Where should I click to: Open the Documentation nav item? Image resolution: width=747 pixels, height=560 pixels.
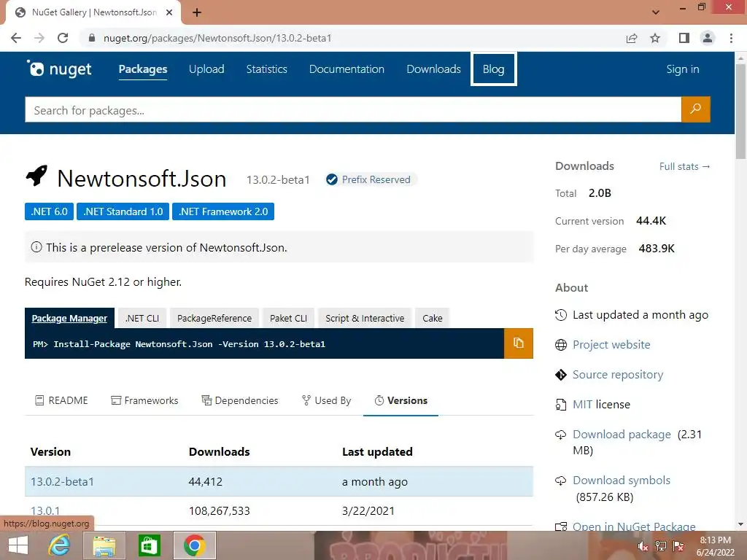[x=347, y=69]
